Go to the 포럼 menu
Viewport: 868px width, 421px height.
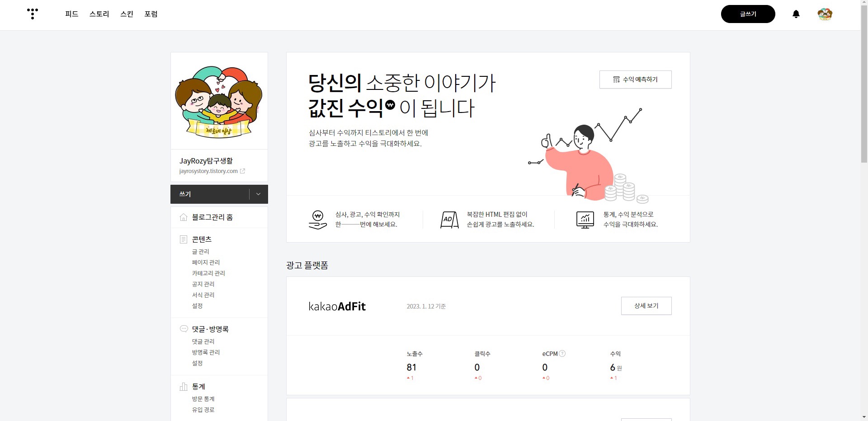[x=151, y=14]
